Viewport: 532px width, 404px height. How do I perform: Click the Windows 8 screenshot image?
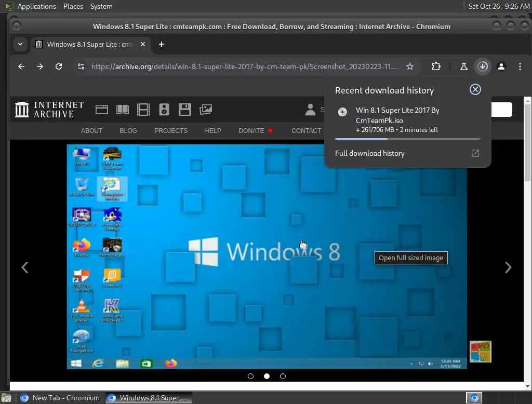coord(267,257)
